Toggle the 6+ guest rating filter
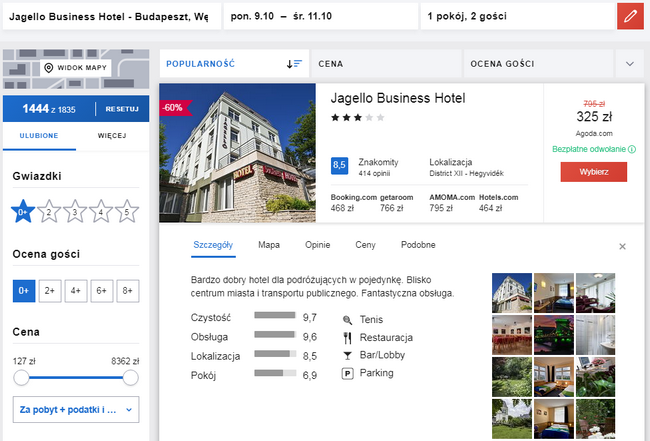This screenshot has height=441, width=650. coord(101,291)
